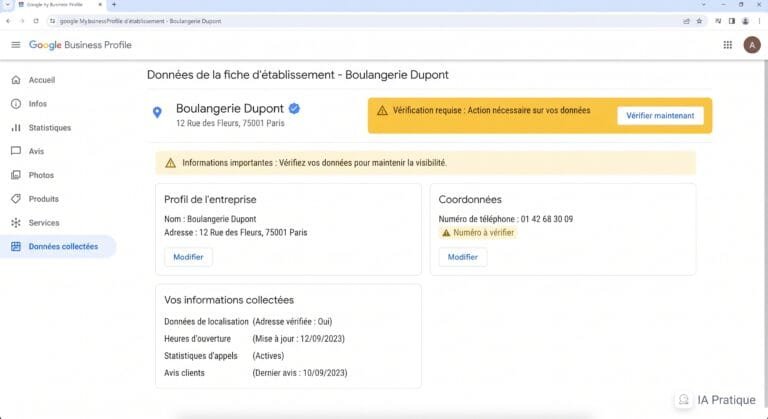The width and height of the screenshot is (768, 419).
Task: Click Nom : Boulangerie Dupont line
Action: 210,219
